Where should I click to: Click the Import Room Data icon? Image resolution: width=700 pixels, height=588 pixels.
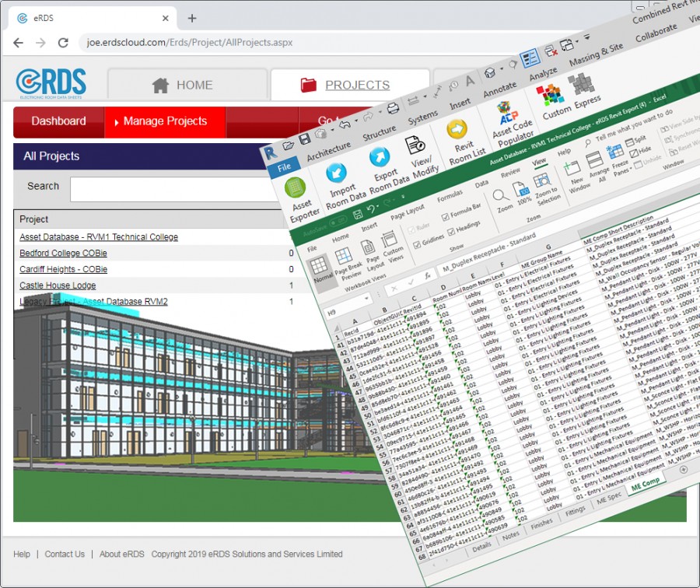pyautogui.click(x=336, y=173)
